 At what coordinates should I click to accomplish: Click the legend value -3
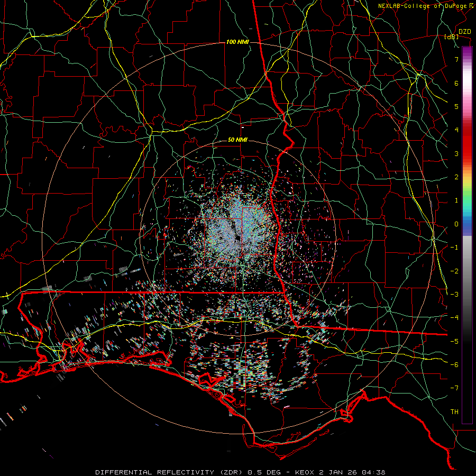coord(454,294)
